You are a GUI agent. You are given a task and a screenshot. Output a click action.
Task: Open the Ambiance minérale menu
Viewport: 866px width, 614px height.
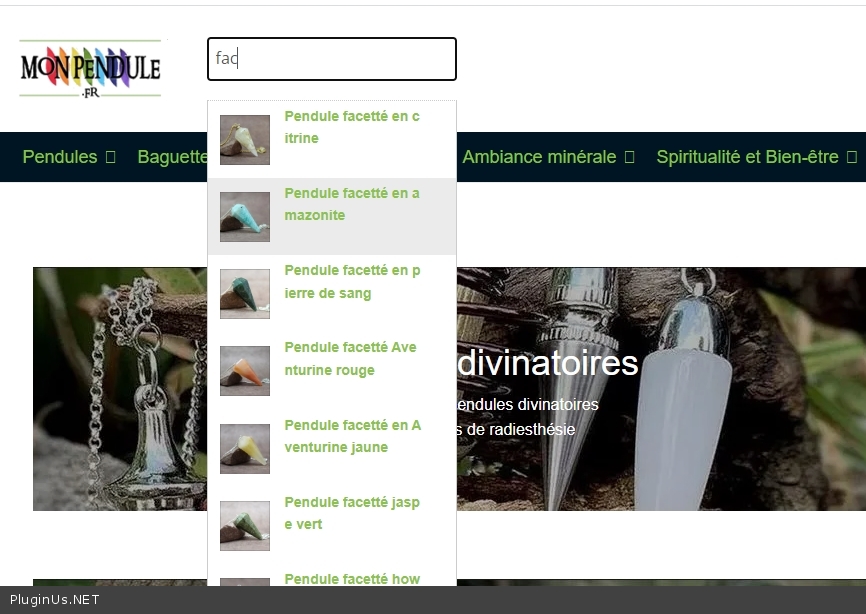(539, 157)
